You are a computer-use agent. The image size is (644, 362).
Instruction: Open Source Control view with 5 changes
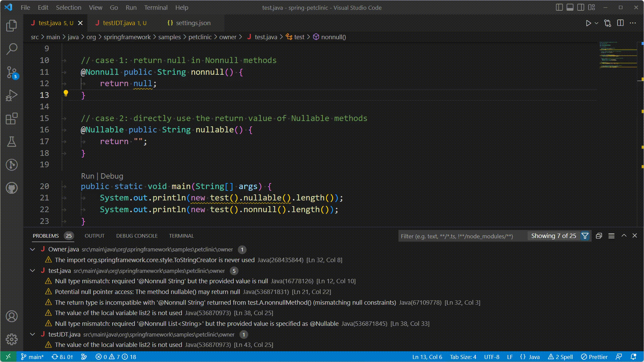(12, 72)
